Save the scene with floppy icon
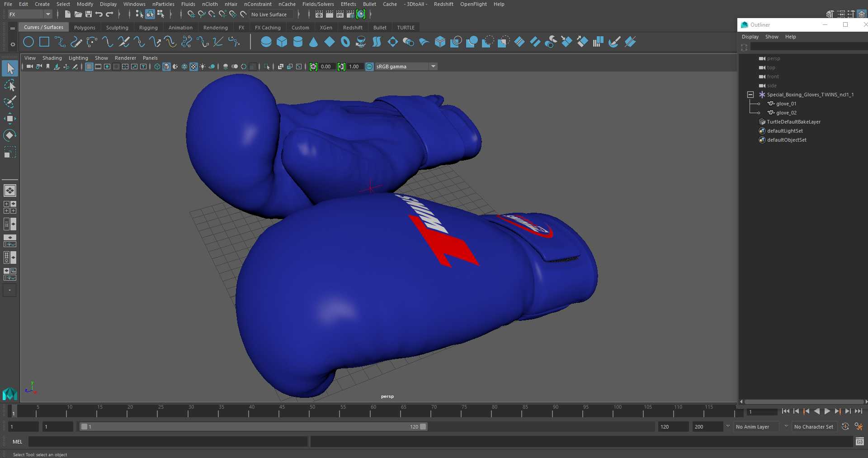 click(x=89, y=14)
